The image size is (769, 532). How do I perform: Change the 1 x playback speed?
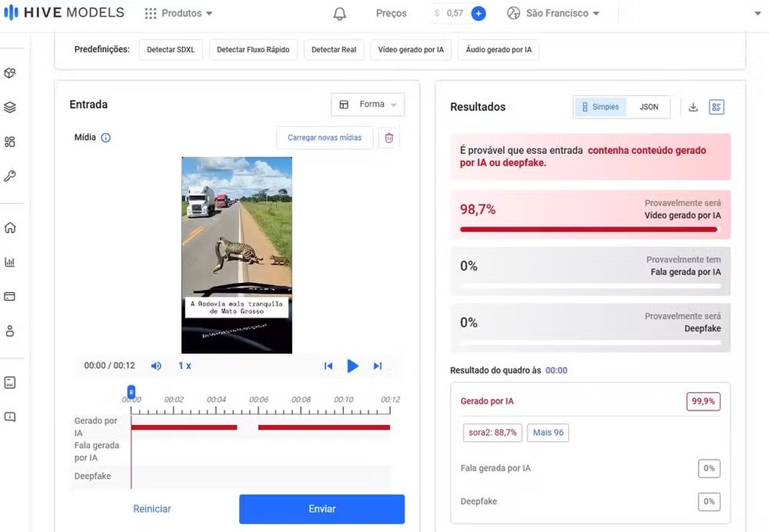coord(184,366)
